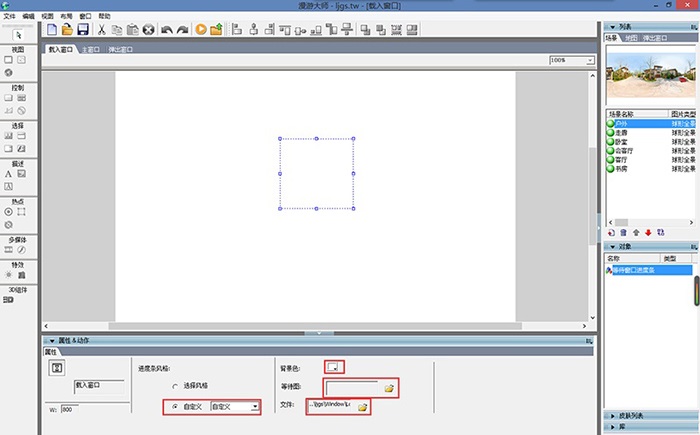This screenshot has width=700, height=435.
Task: Switch to the 弹出窗口 editor tab
Action: (x=120, y=50)
